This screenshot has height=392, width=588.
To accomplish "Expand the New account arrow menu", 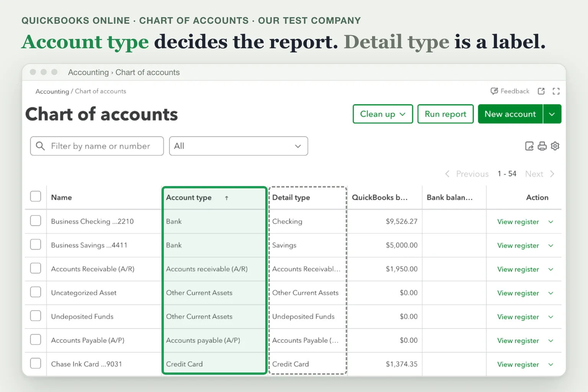I will click(x=552, y=114).
